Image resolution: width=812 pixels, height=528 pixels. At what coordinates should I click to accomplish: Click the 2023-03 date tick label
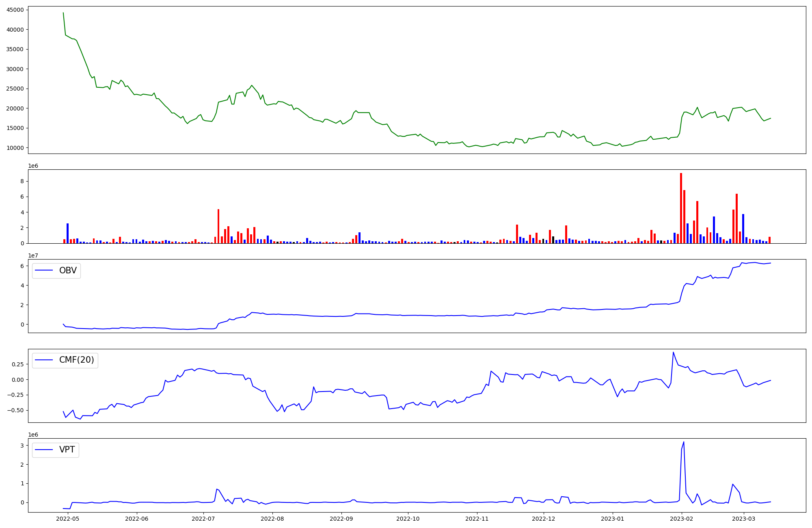coord(744,519)
